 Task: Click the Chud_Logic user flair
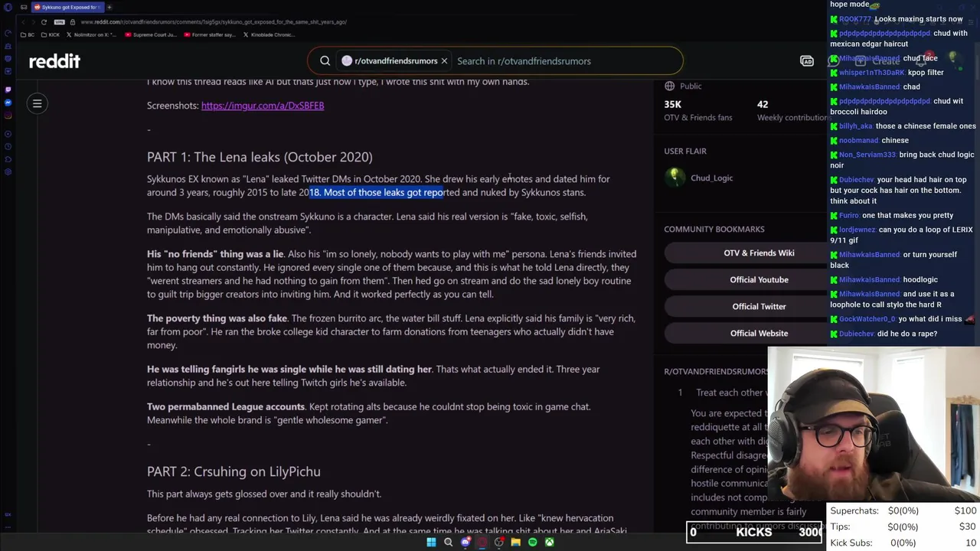(711, 178)
